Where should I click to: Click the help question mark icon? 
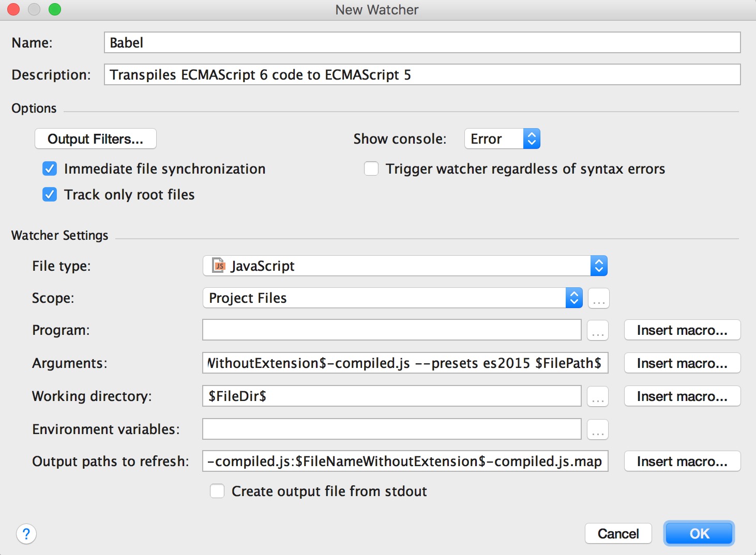pyautogui.click(x=26, y=534)
